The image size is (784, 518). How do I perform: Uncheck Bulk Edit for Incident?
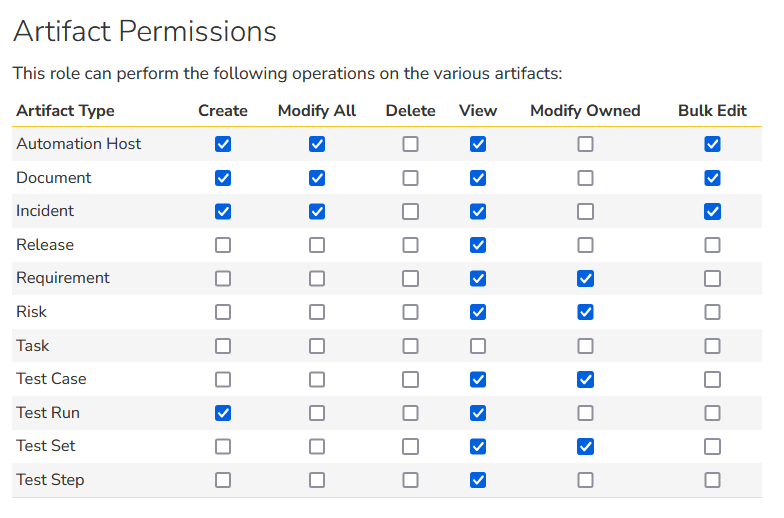pyautogui.click(x=712, y=211)
